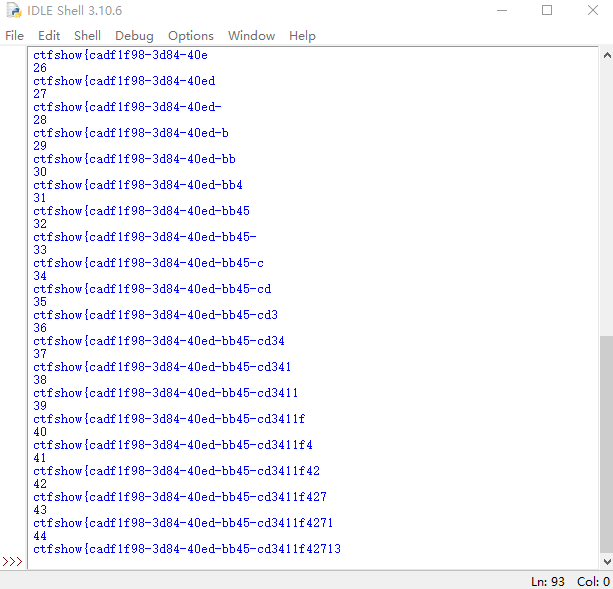Image resolution: width=613 pixels, height=589 pixels.
Task: Click the output number 28
Action: click(40, 120)
